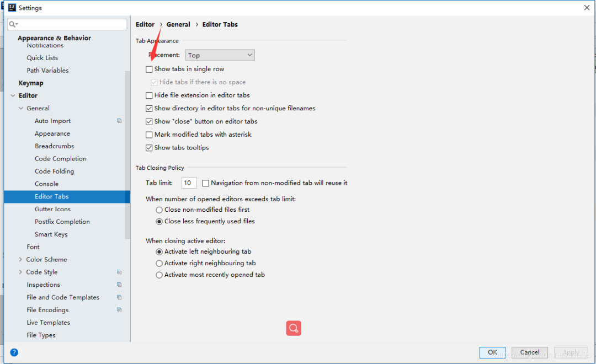The width and height of the screenshot is (596, 364).
Task: Click the help question mark icon
Action: point(14,352)
